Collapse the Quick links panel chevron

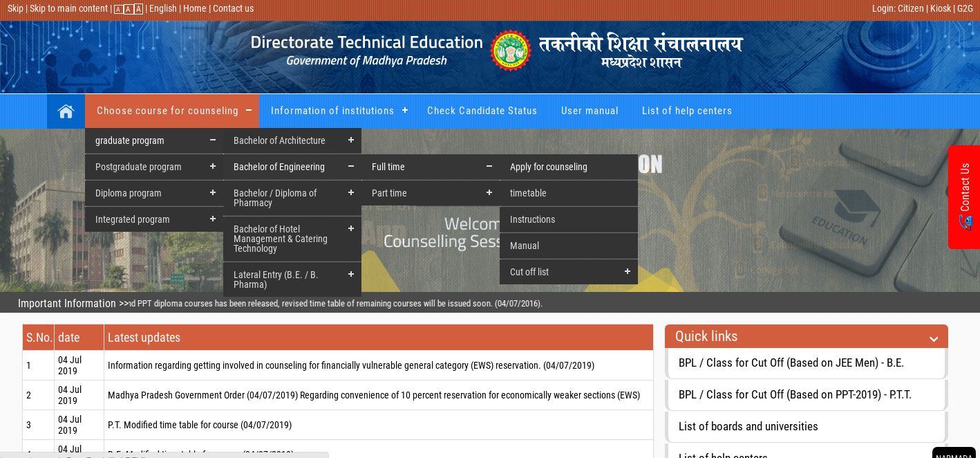(934, 339)
